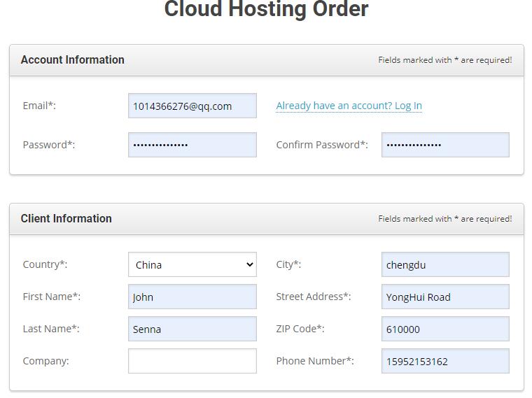The height and width of the screenshot is (398, 532).
Task: Click the Email input field
Action: tap(192, 106)
